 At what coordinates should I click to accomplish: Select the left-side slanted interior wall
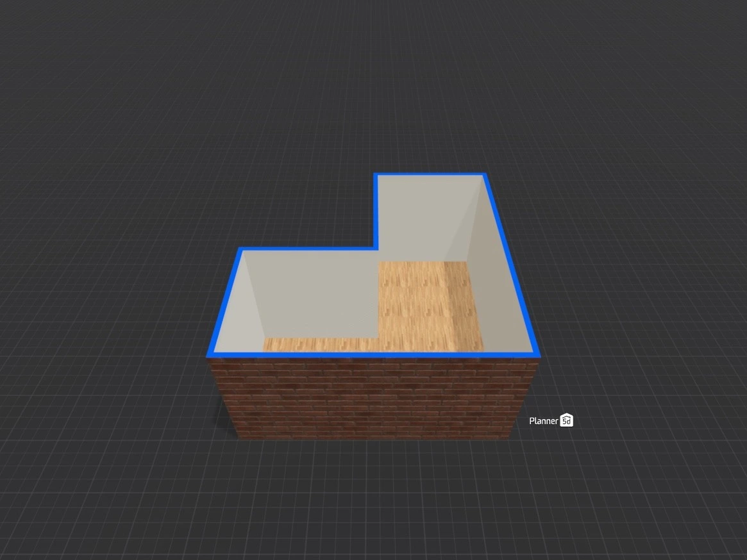pos(240,309)
